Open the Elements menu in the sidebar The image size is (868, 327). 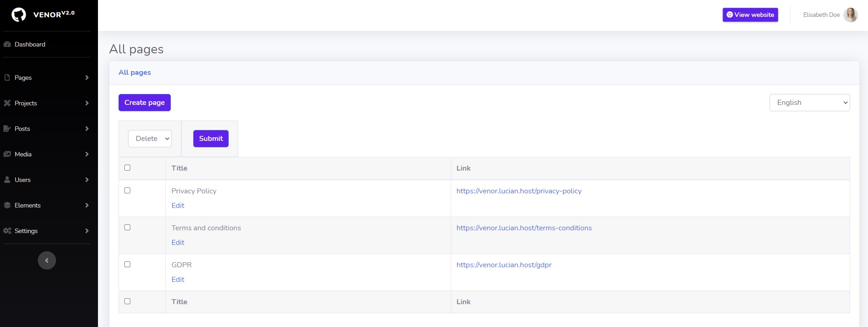[27, 205]
